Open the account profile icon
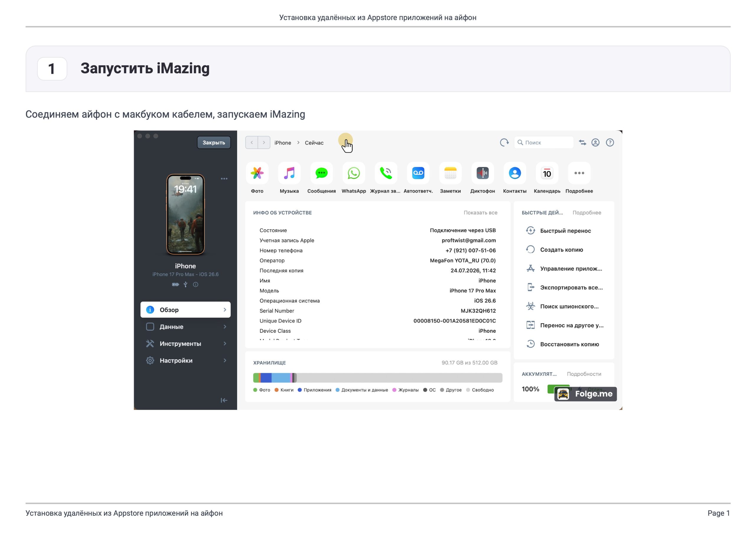The width and height of the screenshot is (756, 534). [x=595, y=143]
